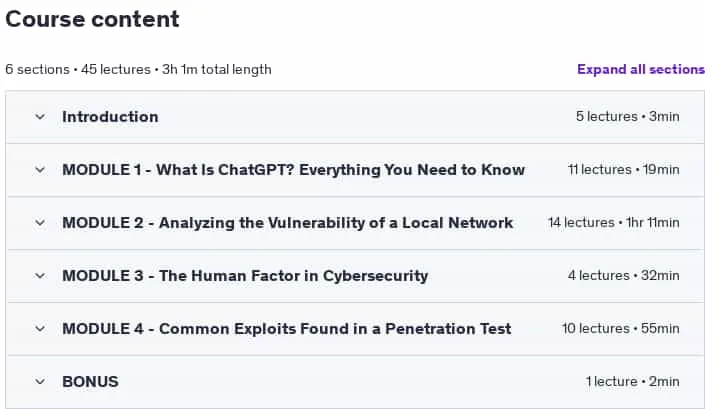
Task: Toggle MODULE 3 chevron icon
Action: (x=40, y=276)
